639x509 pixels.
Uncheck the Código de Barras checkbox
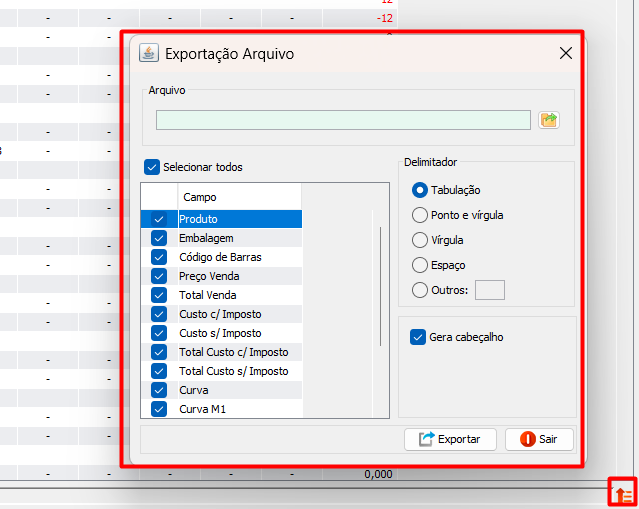click(159, 257)
